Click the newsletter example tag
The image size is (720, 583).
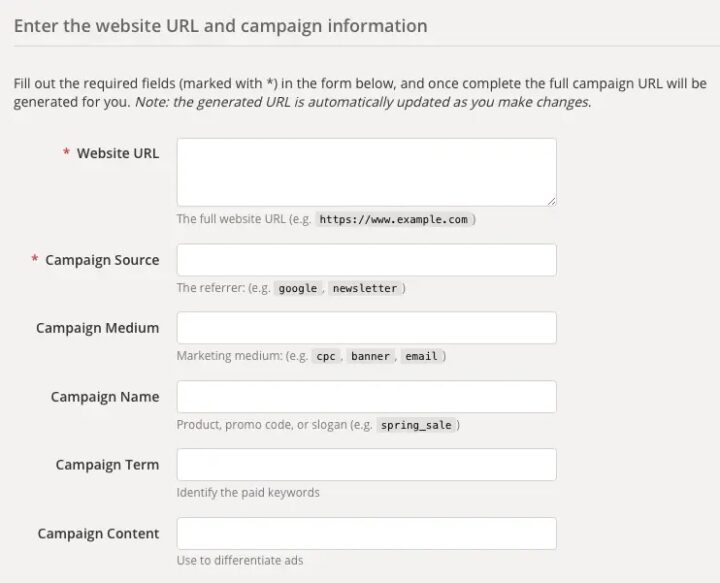[365, 288]
